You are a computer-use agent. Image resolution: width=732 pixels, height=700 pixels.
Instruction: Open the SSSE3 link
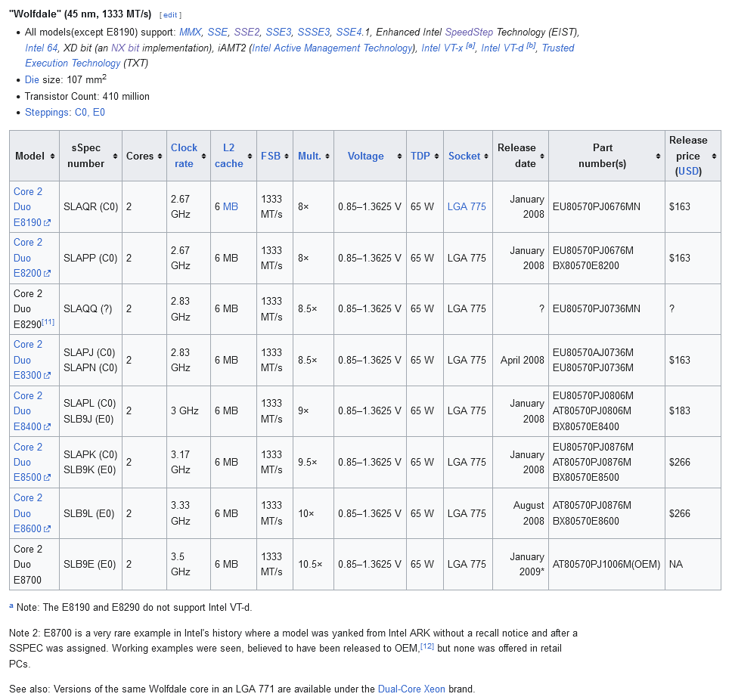[x=314, y=33]
